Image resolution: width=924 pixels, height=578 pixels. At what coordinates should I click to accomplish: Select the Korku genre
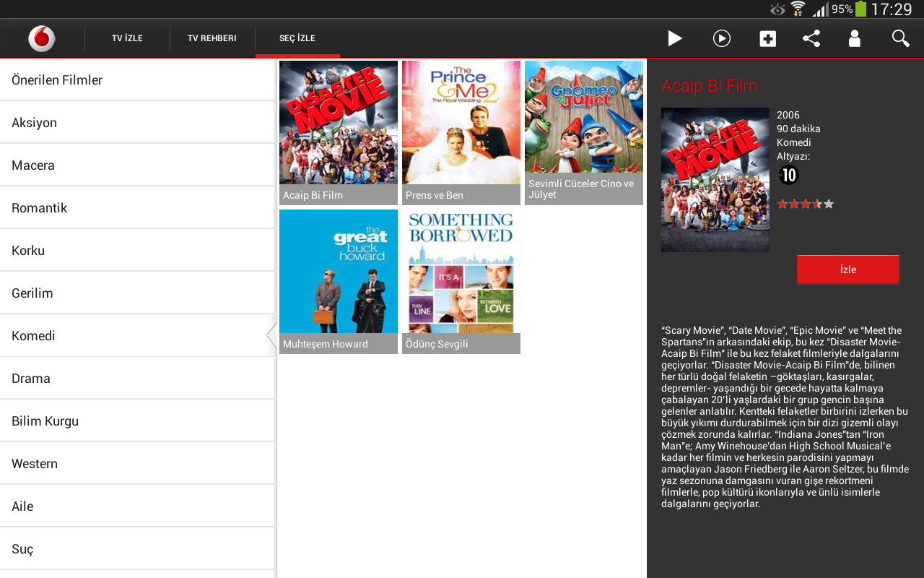coord(138,251)
